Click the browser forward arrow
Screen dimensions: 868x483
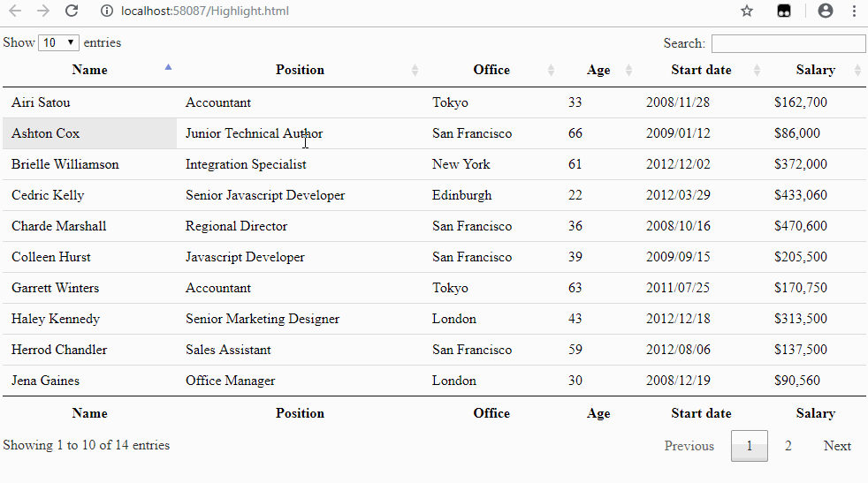(x=43, y=11)
